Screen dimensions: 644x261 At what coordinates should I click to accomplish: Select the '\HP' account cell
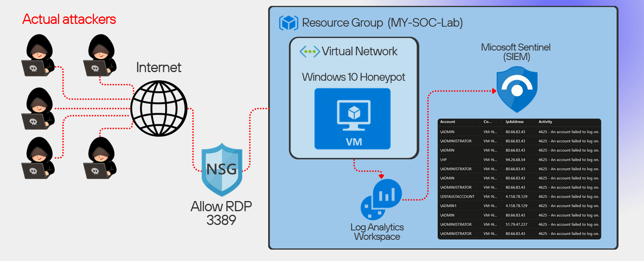point(443,160)
